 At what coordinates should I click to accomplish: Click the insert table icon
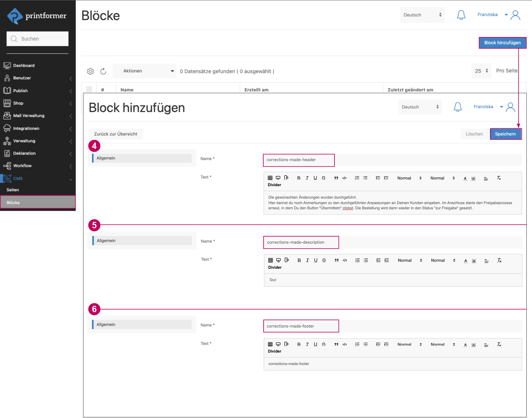(x=270, y=178)
